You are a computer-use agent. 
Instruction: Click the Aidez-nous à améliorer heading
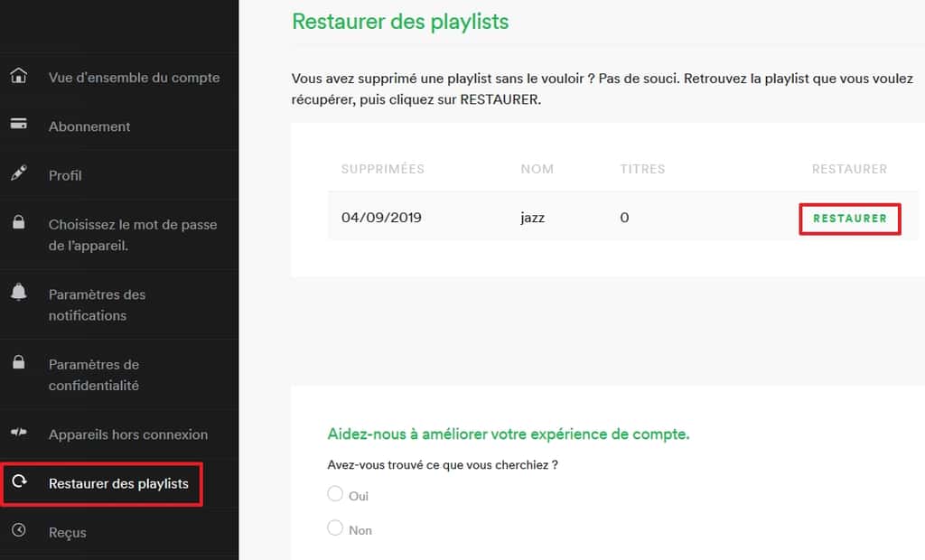(509, 434)
